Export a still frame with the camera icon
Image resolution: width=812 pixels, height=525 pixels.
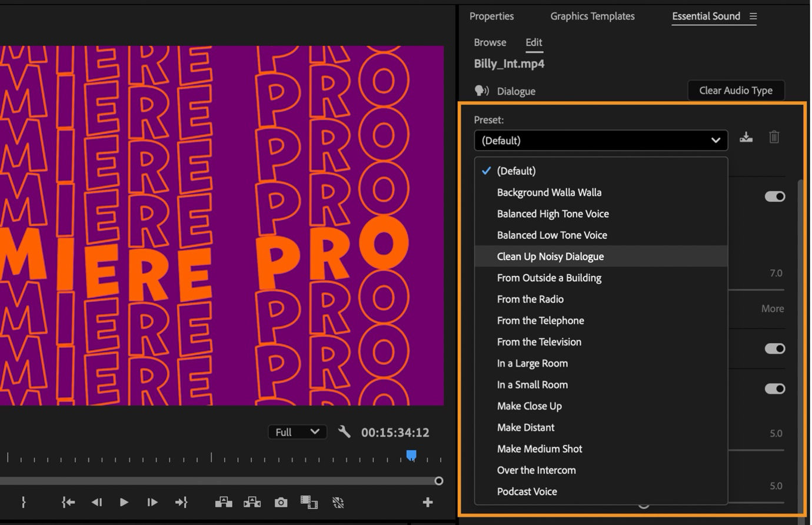280,502
